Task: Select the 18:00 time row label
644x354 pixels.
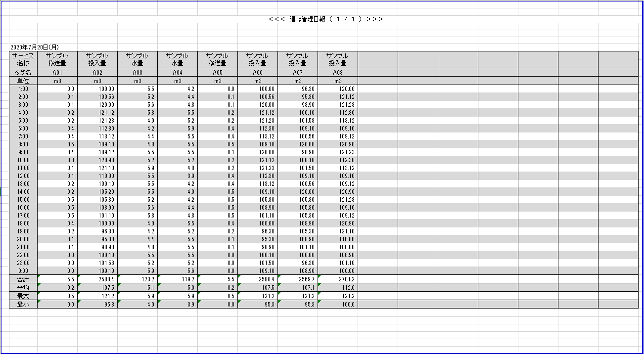Action: [x=23, y=223]
